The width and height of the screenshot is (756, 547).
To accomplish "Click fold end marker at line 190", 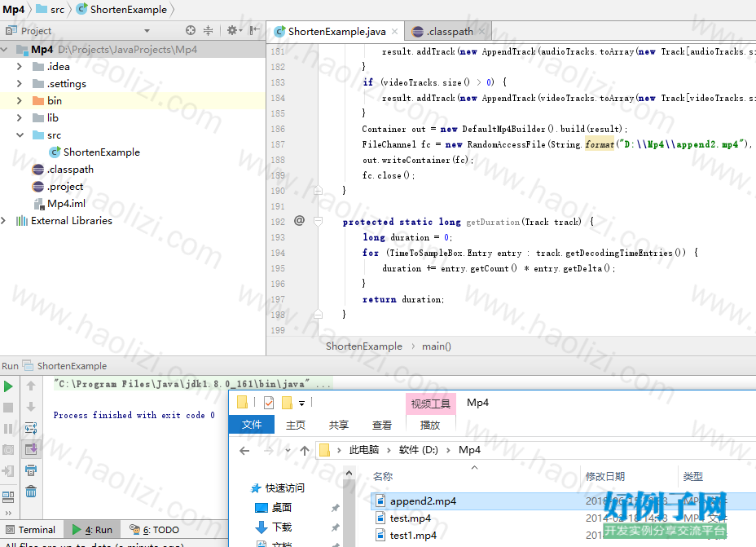I will [318, 191].
